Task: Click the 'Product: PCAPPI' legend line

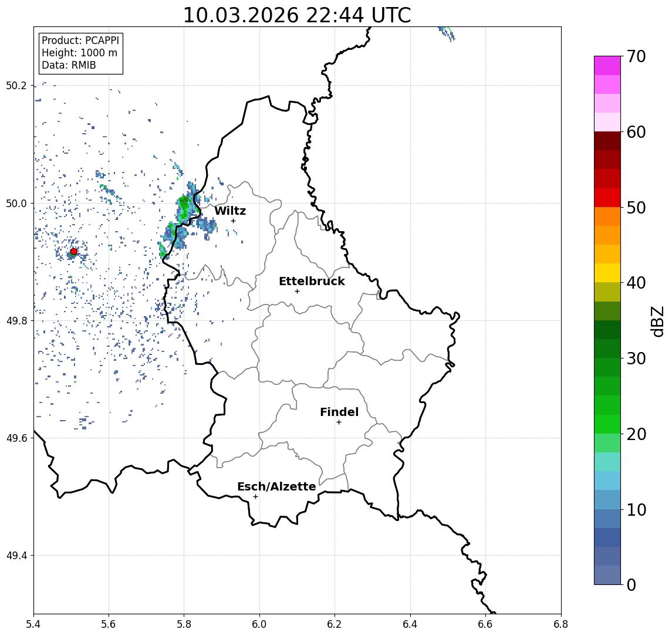Action: pyautogui.click(x=80, y=40)
